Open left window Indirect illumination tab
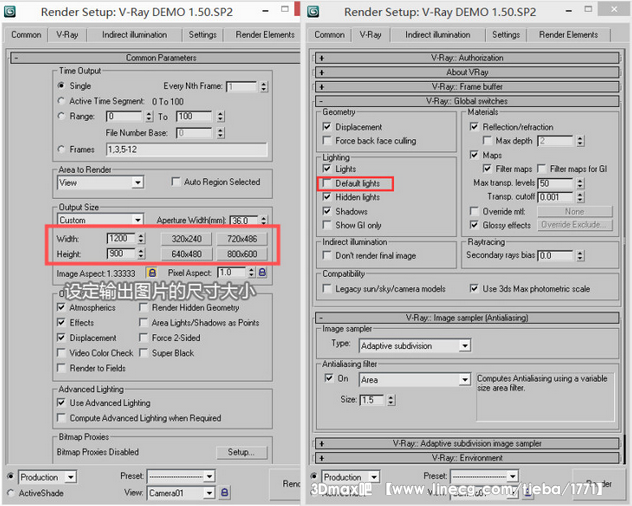The image size is (632, 506). tap(134, 35)
